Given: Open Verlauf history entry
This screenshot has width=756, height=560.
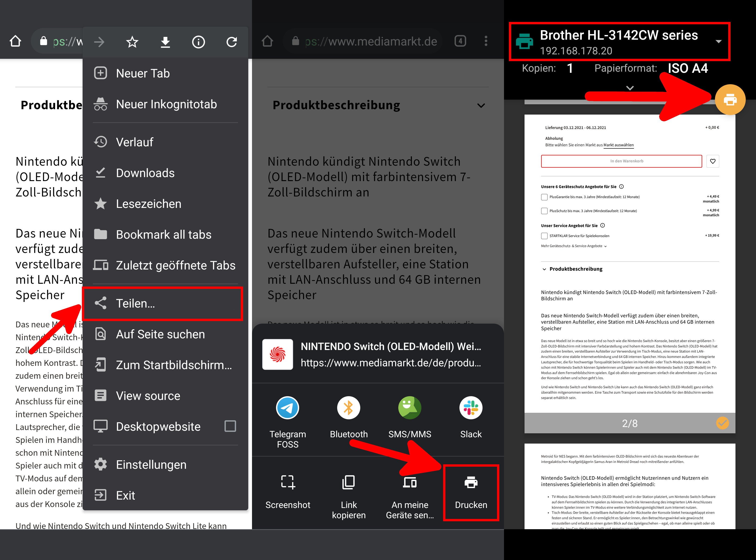Looking at the screenshot, I should tap(165, 142).
